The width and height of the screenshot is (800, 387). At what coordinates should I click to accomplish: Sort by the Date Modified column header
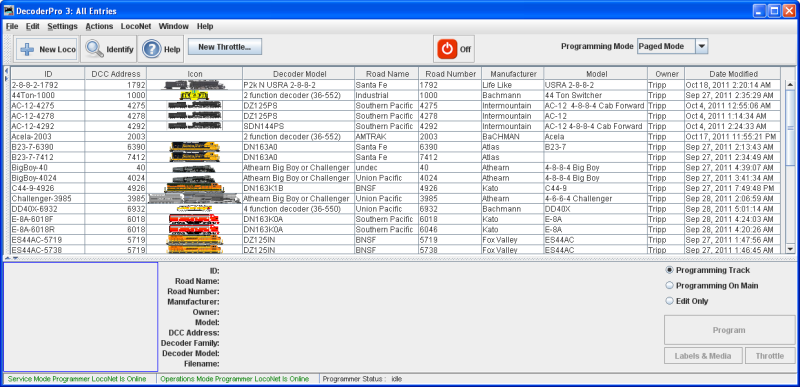(x=733, y=74)
